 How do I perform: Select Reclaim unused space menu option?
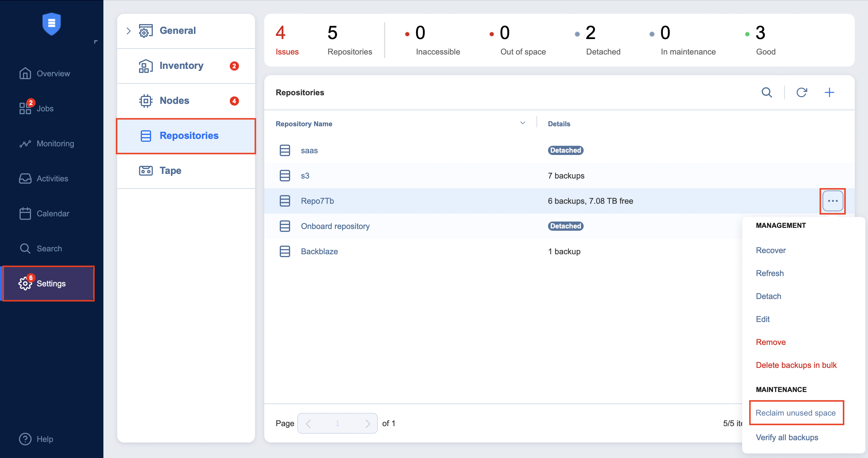coord(795,413)
